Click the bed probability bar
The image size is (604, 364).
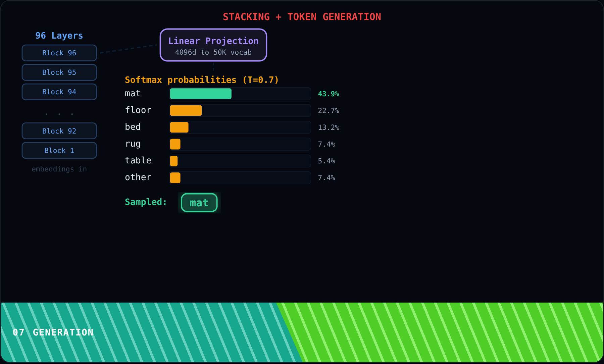tap(179, 127)
